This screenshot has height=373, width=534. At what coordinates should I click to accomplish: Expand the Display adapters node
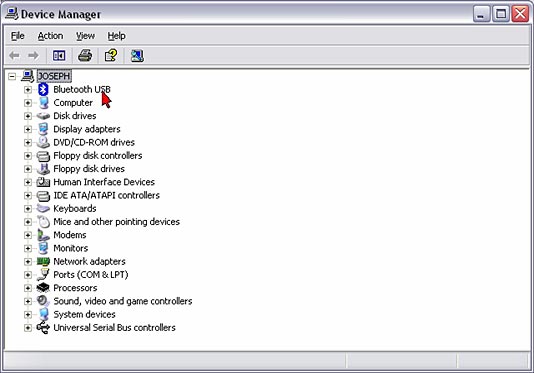click(x=28, y=129)
